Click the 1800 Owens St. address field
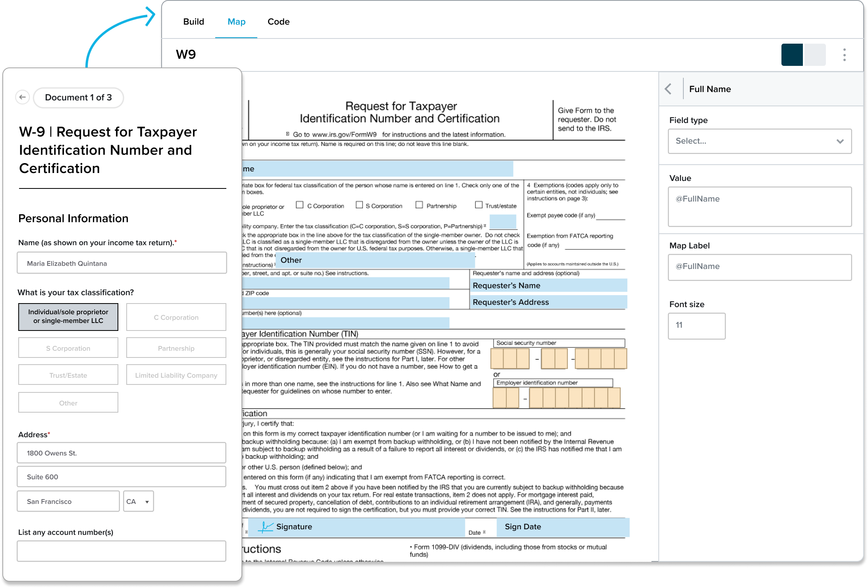This screenshot has width=868, height=588. pos(122,453)
